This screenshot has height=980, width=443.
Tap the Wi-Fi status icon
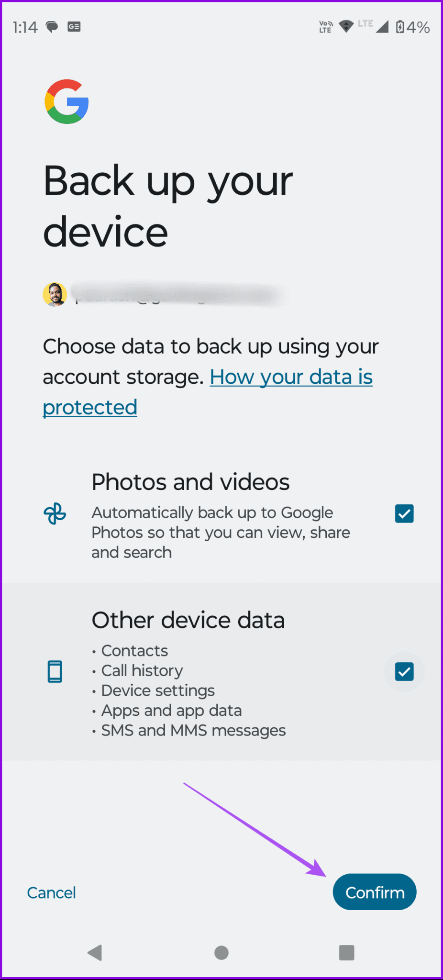(346, 27)
